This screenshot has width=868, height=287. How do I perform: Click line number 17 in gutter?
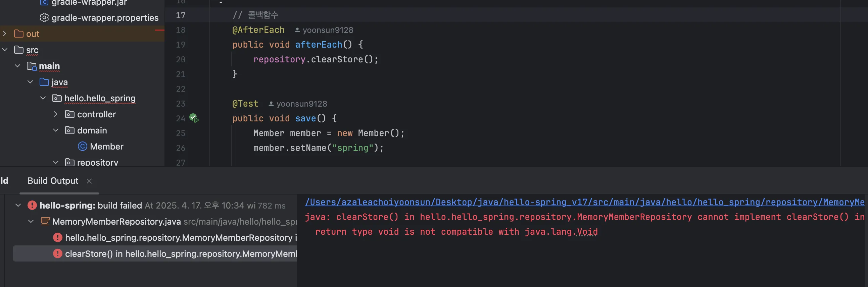pyautogui.click(x=181, y=15)
